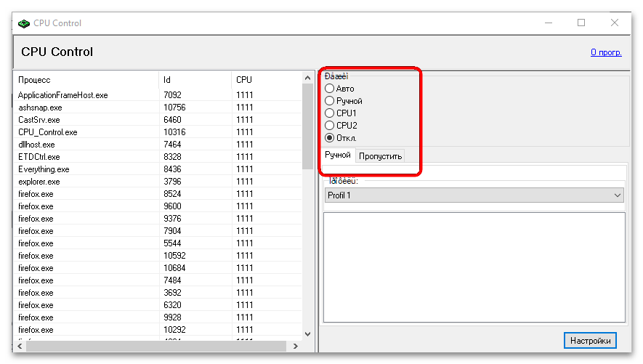The height and width of the screenshot is (364, 643).
Task: Switch to the Ручной tab
Action: click(x=338, y=155)
